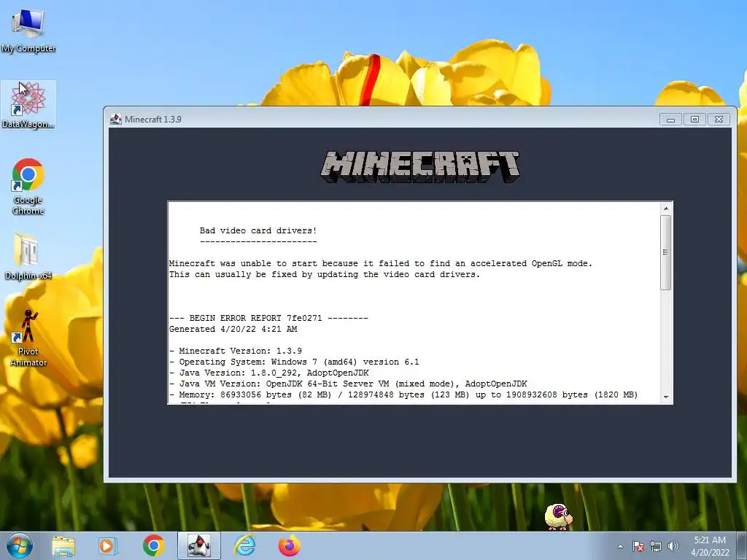
Task: Click the 'Java Version: 1.8.0_292' line
Action: pos(268,373)
